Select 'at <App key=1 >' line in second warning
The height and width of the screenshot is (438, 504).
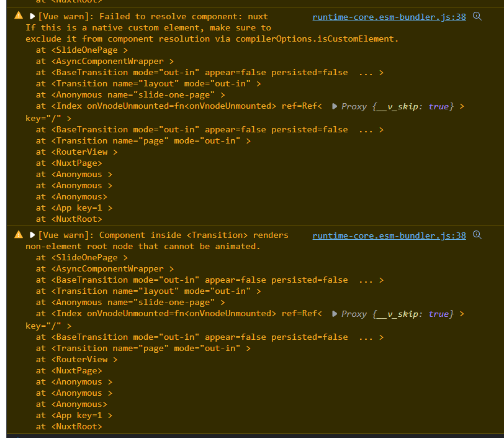pos(74,416)
